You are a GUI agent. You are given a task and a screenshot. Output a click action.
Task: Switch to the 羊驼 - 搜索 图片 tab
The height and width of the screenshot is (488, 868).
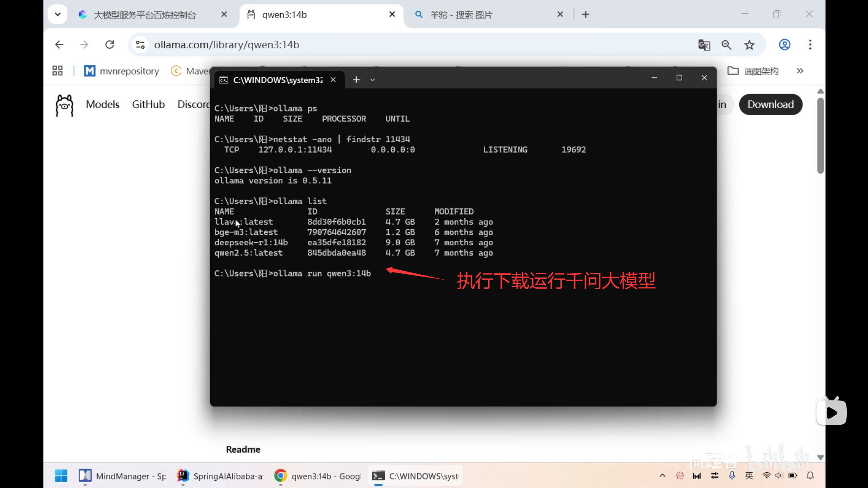(x=461, y=15)
